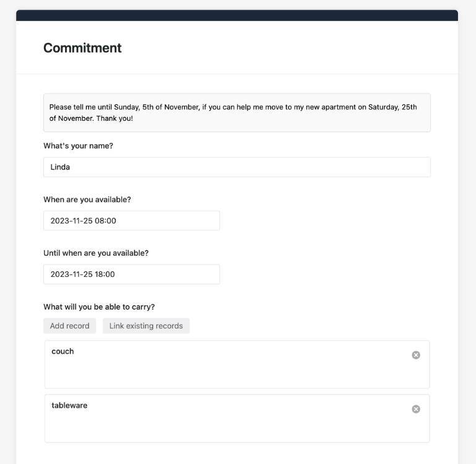Image resolution: width=476 pixels, height=464 pixels.
Task: Click "Please tell me" at description start
Action: pyautogui.click(x=73, y=107)
